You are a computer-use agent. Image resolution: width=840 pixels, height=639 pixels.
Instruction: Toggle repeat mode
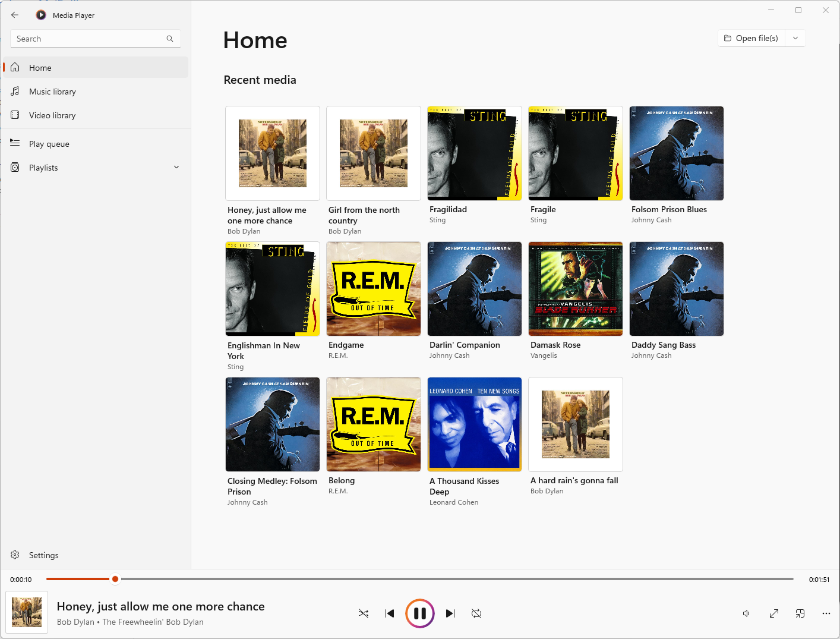point(476,613)
